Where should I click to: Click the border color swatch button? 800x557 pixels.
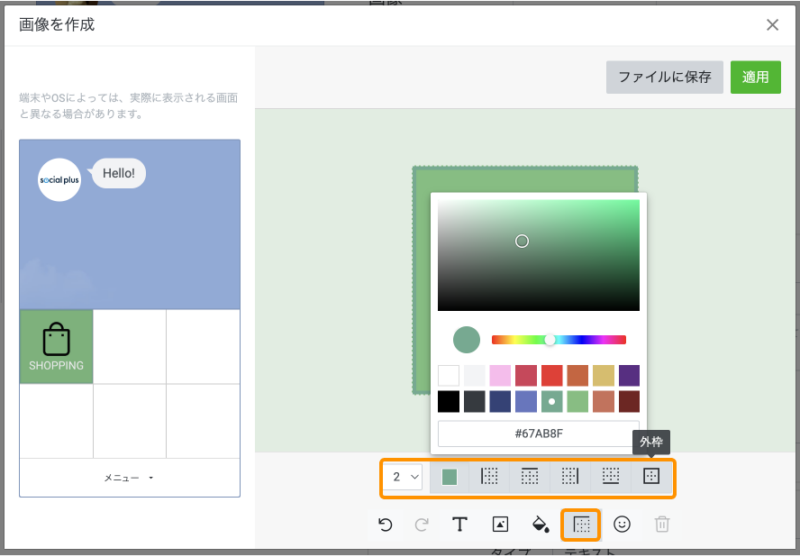coord(449,477)
